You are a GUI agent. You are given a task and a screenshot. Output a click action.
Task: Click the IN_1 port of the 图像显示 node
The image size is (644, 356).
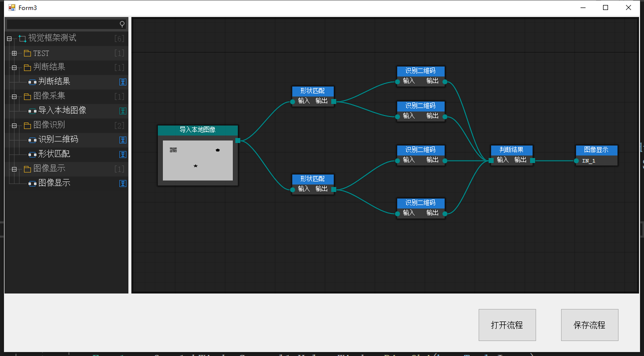point(576,161)
